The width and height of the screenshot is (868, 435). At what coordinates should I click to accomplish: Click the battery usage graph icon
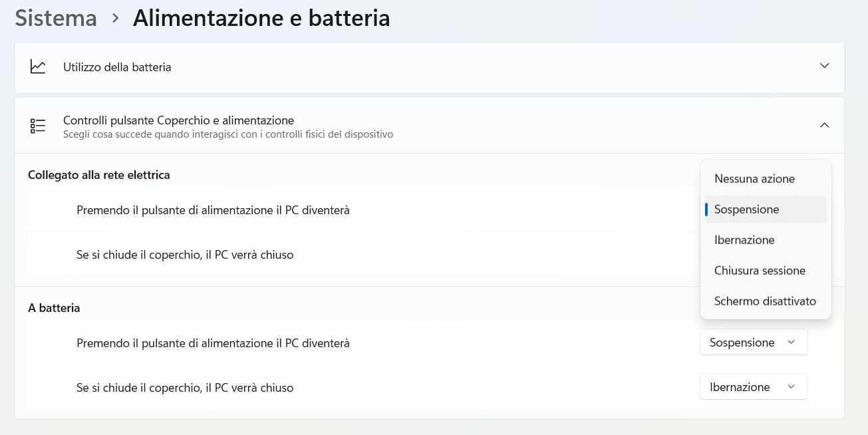[x=38, y=67]
